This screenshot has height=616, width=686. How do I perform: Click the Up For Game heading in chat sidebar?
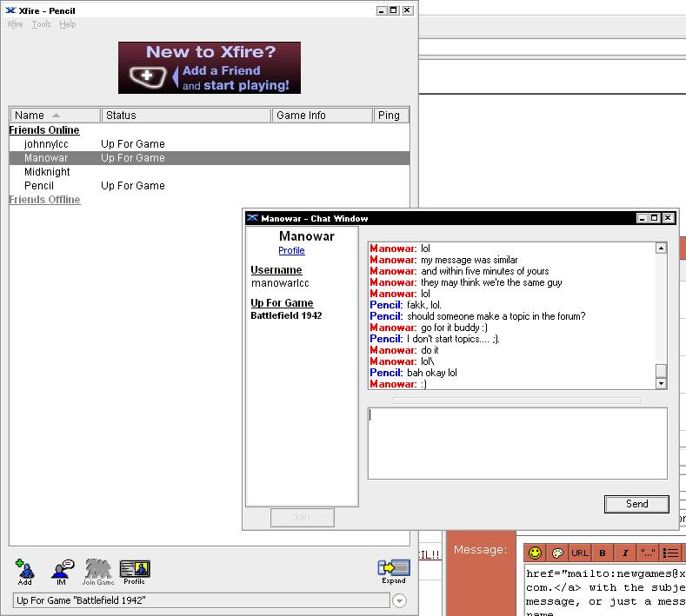[283, 303]
